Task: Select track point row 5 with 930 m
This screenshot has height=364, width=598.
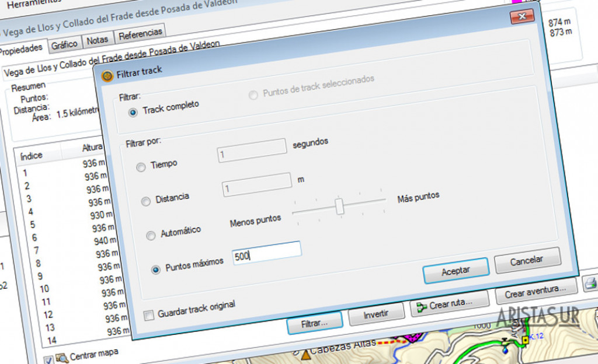Action: point(71,220)
